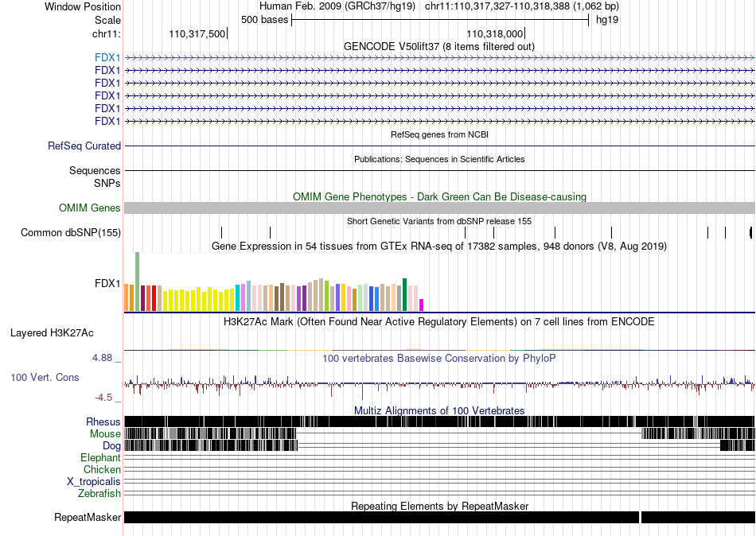Viewport: 756px width, 536px height.
Task: Click the right-side Dog alignment block
Action: pos(738,445)
